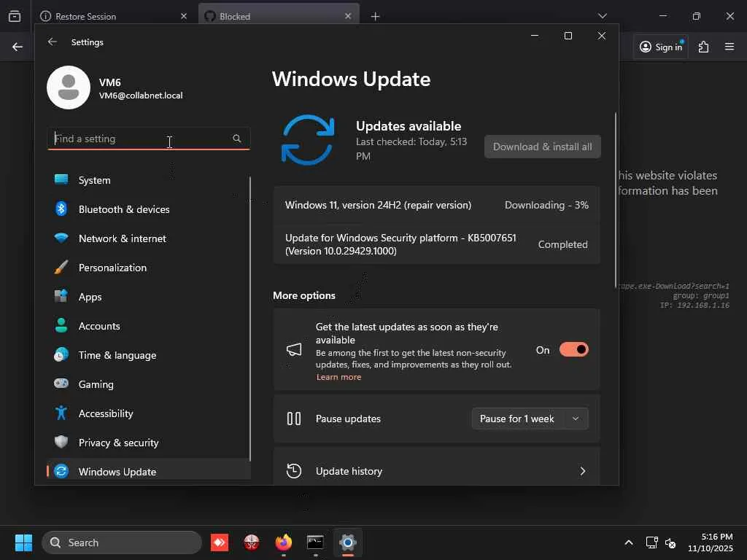Expand Update history chevron
Image resolution: width=747 pixels, height=560 pixels.
pos(582,471)
